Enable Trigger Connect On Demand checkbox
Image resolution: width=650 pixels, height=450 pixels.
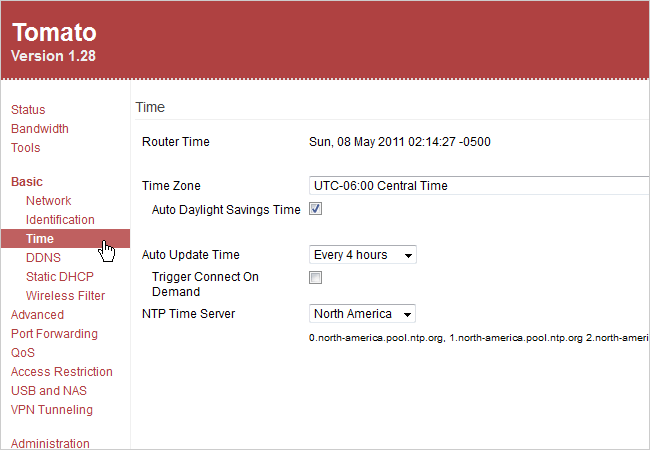[x=315, y=277]
